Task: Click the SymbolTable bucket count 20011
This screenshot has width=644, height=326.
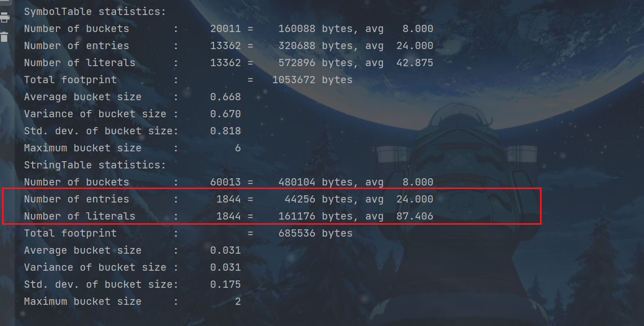Action: pos(225,28)
